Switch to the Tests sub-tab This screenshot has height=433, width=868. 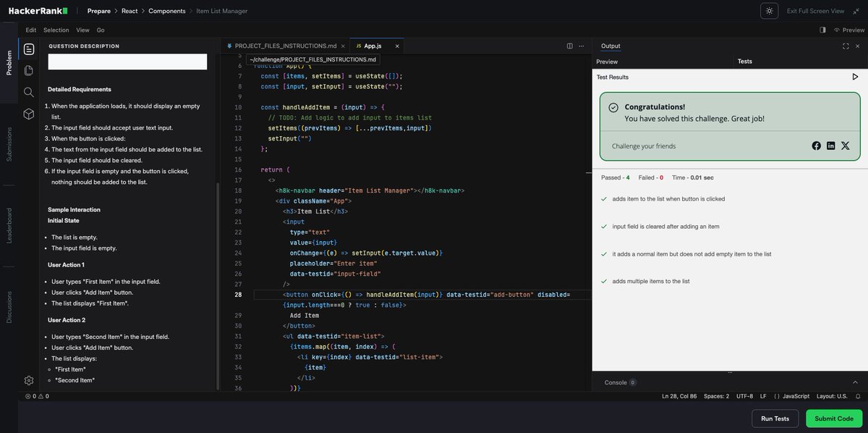click(x=744, y=62)
